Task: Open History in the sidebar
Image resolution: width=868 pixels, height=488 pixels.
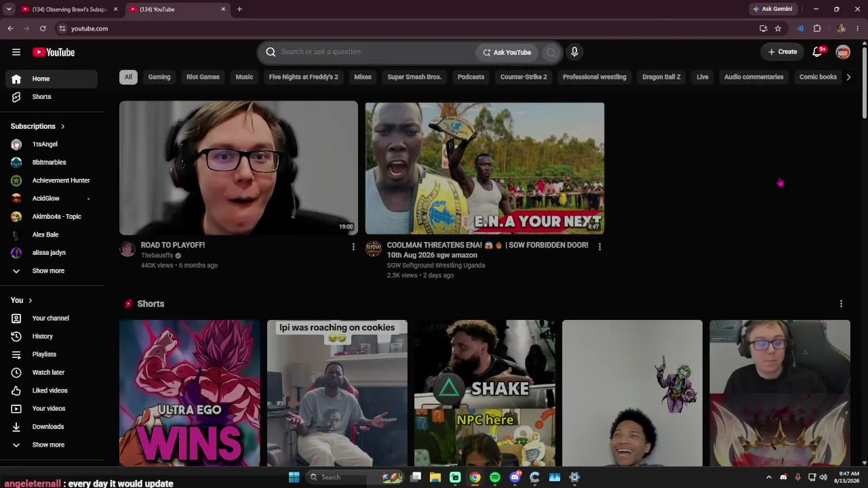Action: click(52, 336)
